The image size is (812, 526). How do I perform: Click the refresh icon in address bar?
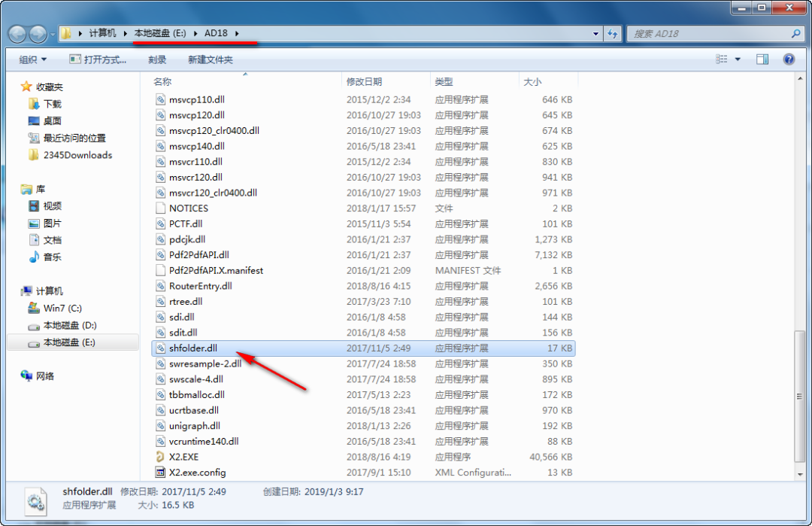[x=614, y=34]
